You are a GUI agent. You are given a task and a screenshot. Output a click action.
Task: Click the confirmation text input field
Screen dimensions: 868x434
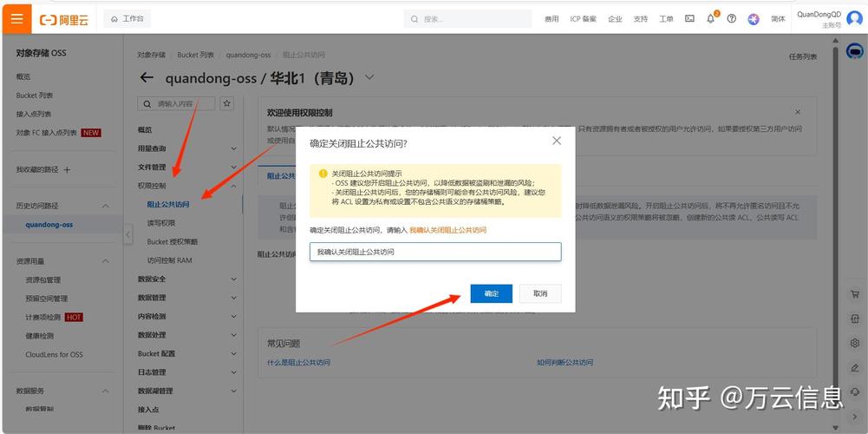pyautogui.click(x=435, y=252)
